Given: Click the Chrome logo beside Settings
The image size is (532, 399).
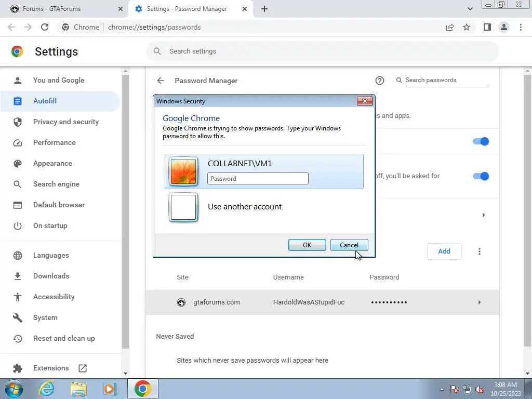Looking at the screenshot, I should pyautogui.click(x=17, y=51).
